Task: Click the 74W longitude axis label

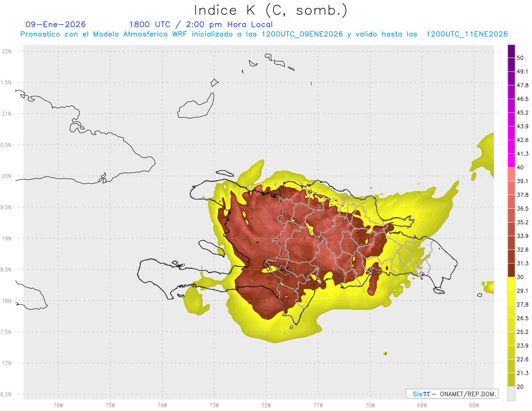Action: 162,405
